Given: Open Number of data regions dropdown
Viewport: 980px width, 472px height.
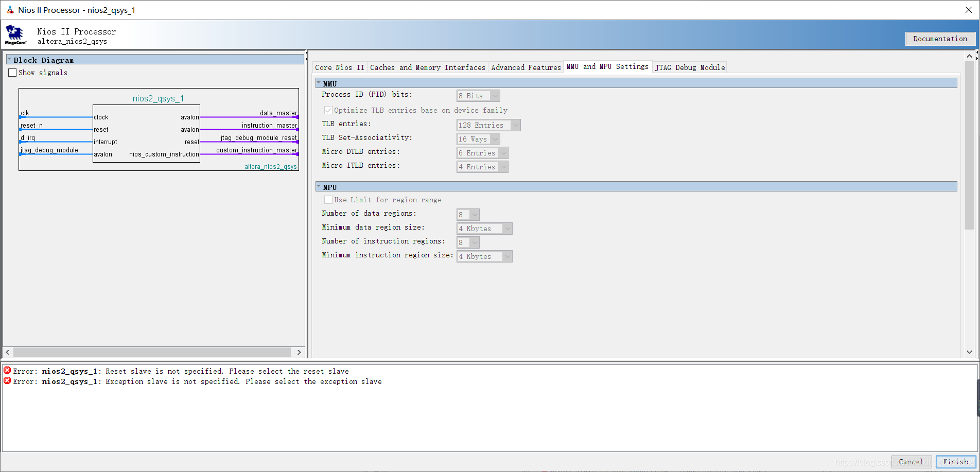Looking at the screenshot, I should click(x=468, y=215).
